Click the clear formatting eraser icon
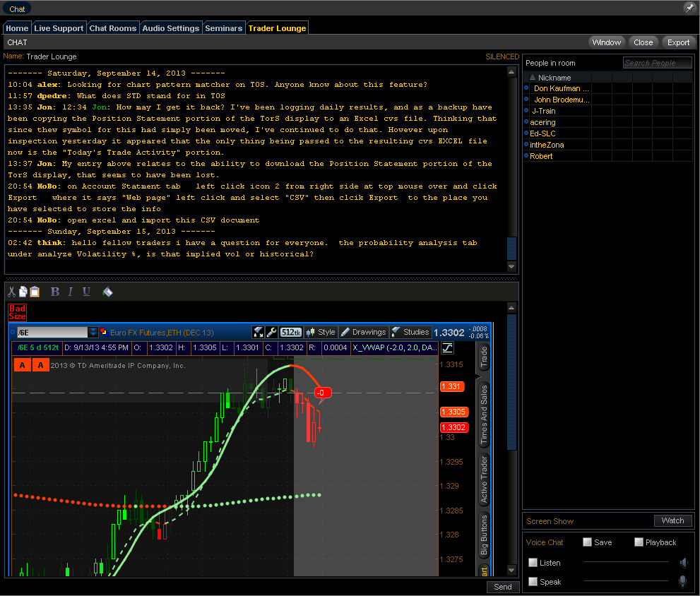700x596 pixels. click(x=107, y=292)
